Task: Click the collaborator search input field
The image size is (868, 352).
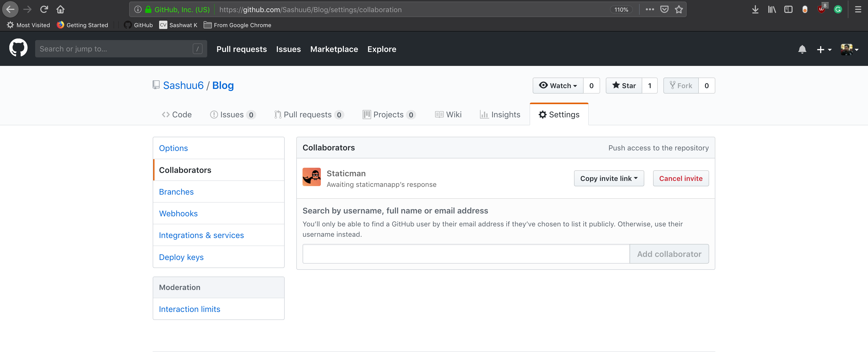Action: (x=466, y=254)
